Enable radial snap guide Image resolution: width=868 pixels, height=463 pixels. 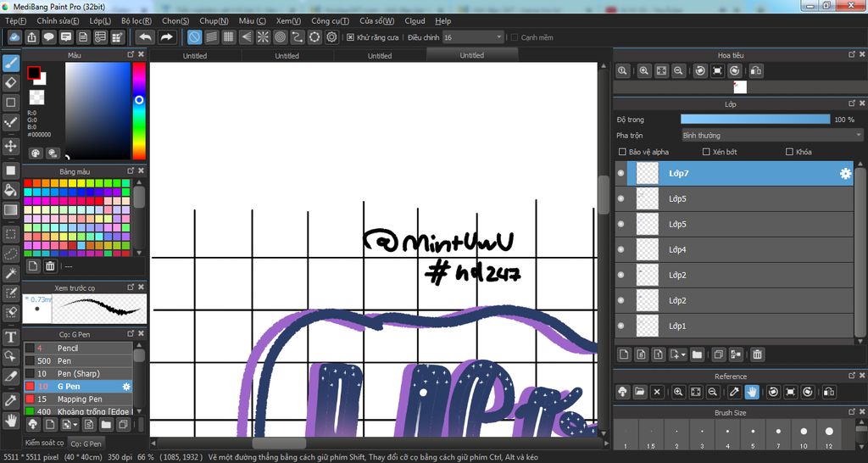[263, 37]
